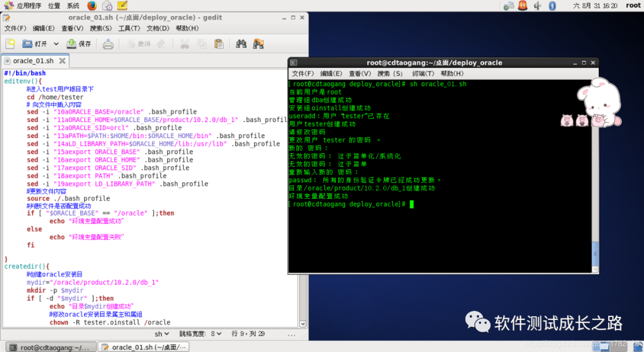Click the terminal scrollbar down arrow
The height and width of the screenshot is (352, 644).
[595, 270]
